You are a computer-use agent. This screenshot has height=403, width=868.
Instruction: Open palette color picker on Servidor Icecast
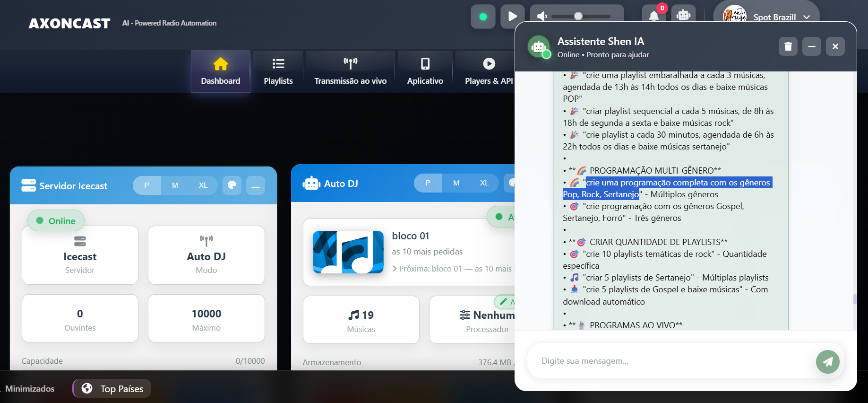232,185
